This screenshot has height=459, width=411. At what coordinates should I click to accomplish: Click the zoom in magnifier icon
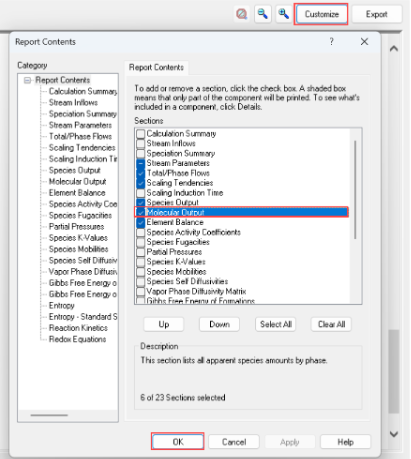click(x=283, y=14)
